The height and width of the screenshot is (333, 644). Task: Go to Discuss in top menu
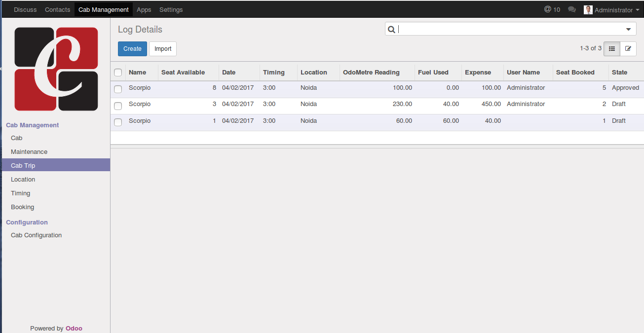pyautogui.click(x=25, y=9)
